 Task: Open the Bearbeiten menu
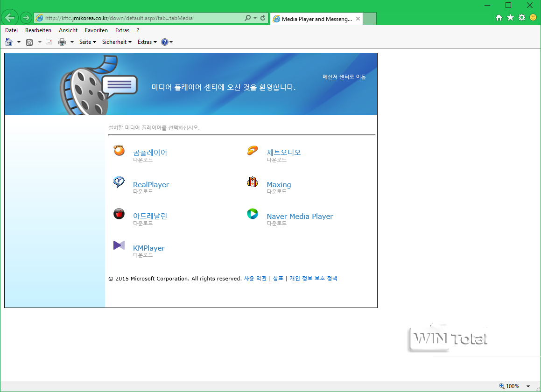click(x=38, y=30)
